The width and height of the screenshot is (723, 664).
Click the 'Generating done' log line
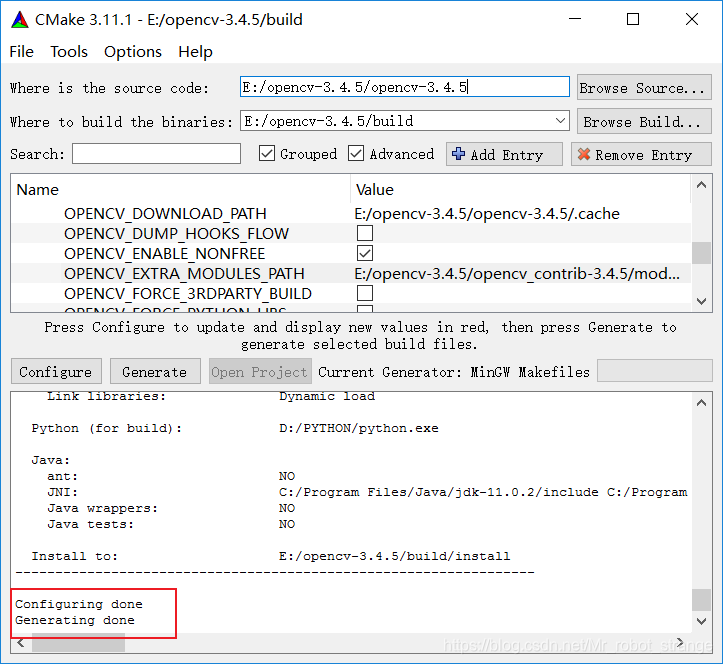[75, 620]
